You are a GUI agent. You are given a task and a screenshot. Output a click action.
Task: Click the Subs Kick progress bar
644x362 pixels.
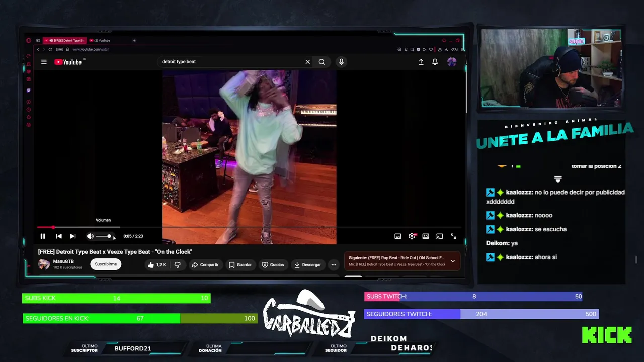pyautogui.click(x=116, y=298)
